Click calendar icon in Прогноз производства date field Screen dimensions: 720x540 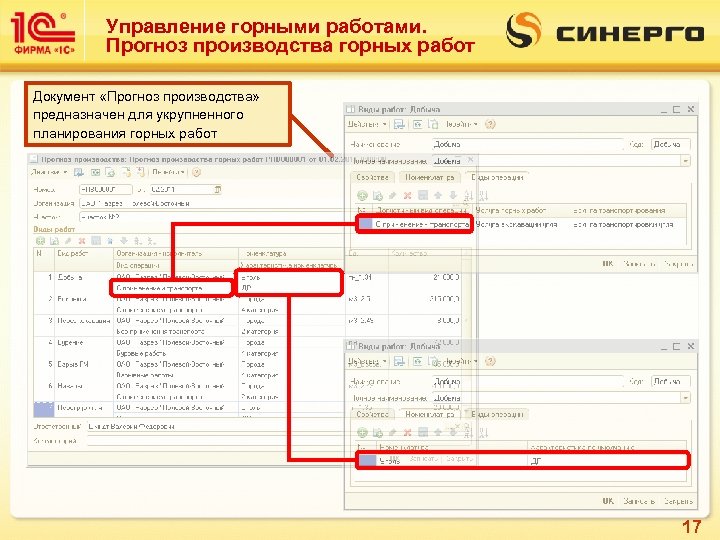click(x=218, y=189)
